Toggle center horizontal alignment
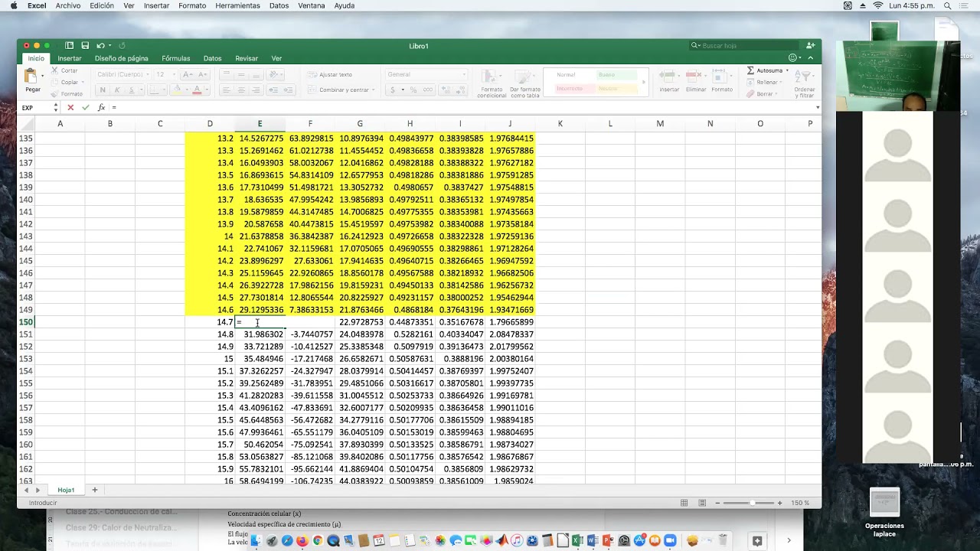This screenshot has width=980, height=551. click(241, 90)
